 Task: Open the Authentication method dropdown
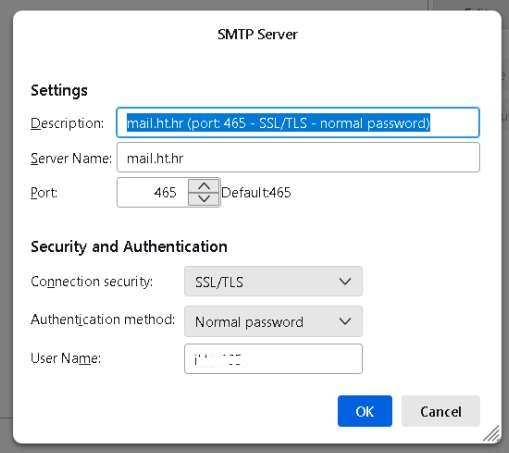tap(273, 322)
